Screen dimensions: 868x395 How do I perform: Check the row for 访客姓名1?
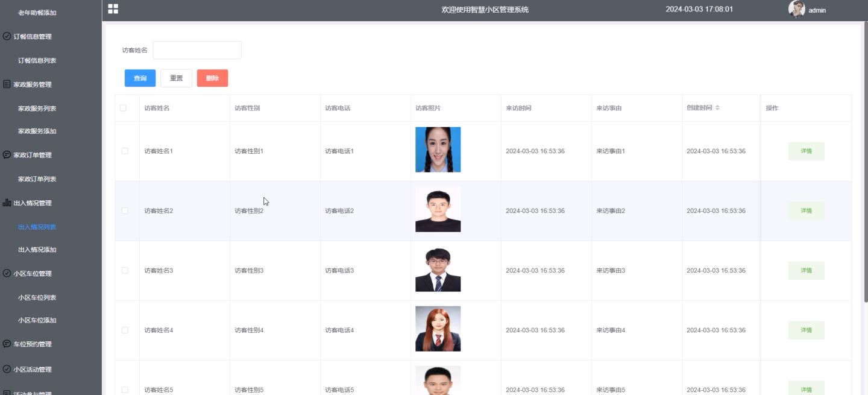[x=125, y=151]
